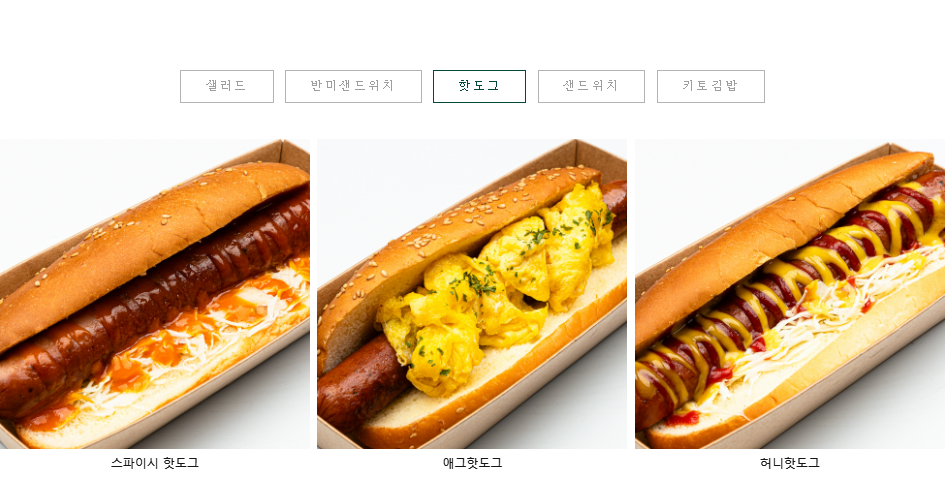Open the 반미샌드위치 category tab
Screen dimensions: 947x488
point(353,86)
